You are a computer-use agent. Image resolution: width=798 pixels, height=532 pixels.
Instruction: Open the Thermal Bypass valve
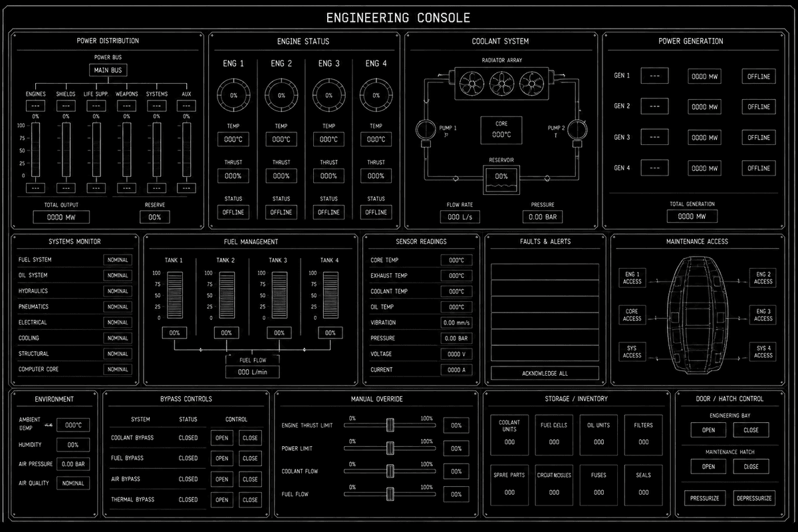tap(222, 499)
